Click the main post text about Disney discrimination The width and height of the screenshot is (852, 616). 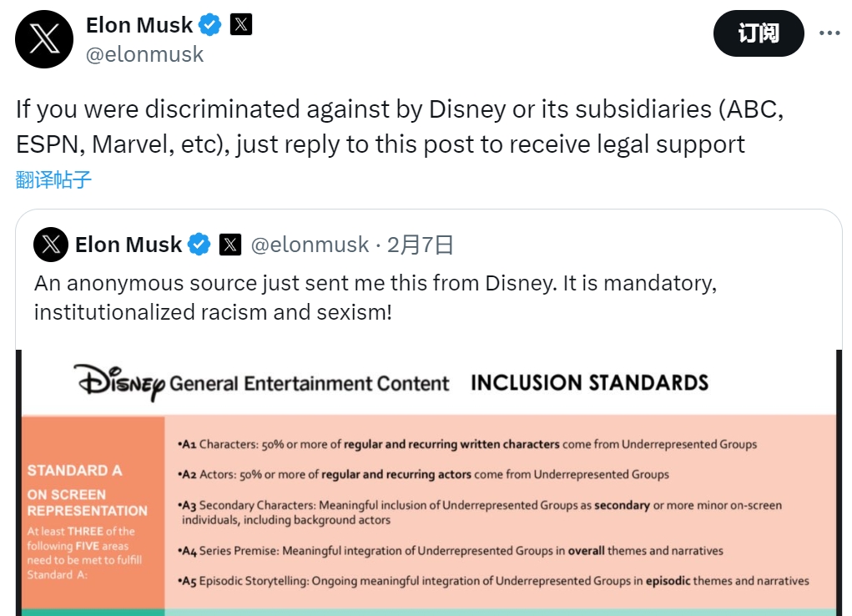click(x=401, y=127)
